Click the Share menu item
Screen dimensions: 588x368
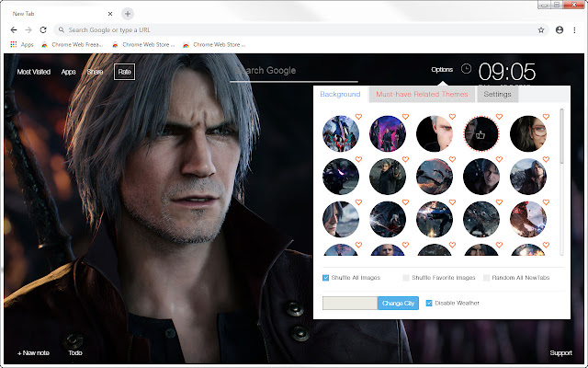point(95,72)
